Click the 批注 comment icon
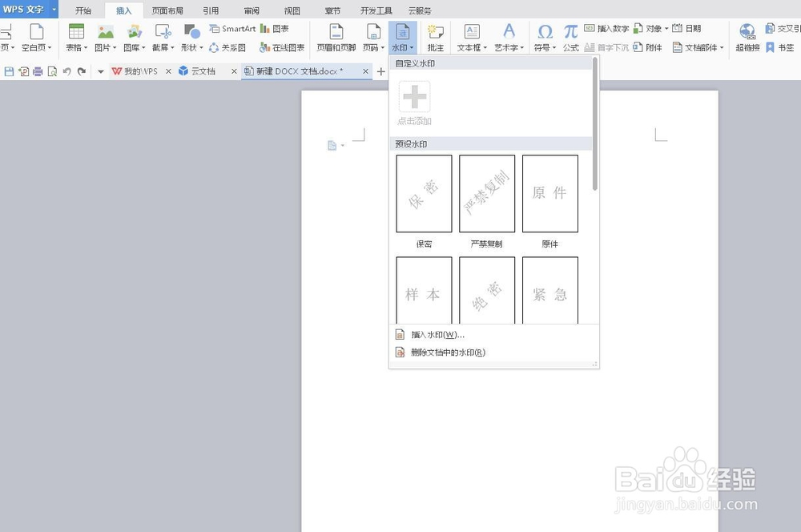This screenshot has height=532, width=801. pyautogui.click(x=435, y=32)
